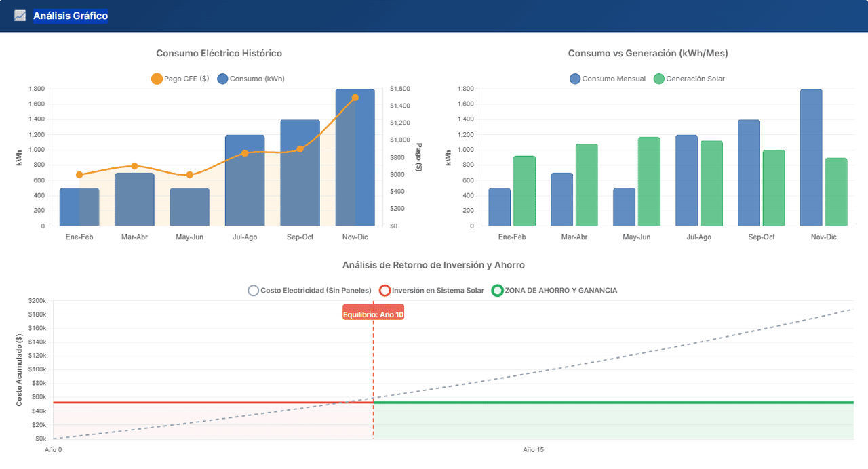Image resolution: width=868 pixels, height=469 pixels.
Task: Toggle Inversión en Sistema Solar legend item
Action: (431, 290)
